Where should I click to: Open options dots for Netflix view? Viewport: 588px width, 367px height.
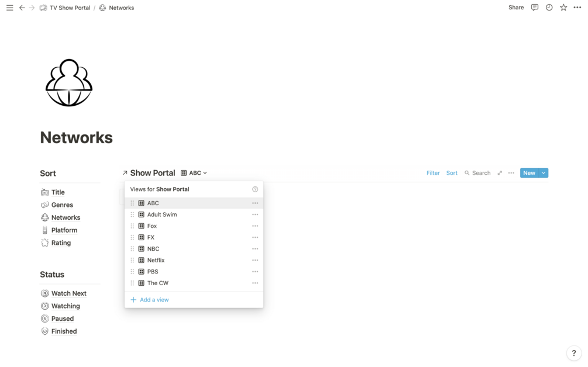(255, 260)
